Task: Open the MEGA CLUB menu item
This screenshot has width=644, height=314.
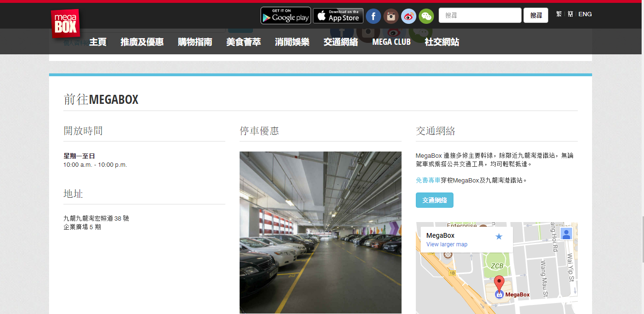Action: point(391,42)
